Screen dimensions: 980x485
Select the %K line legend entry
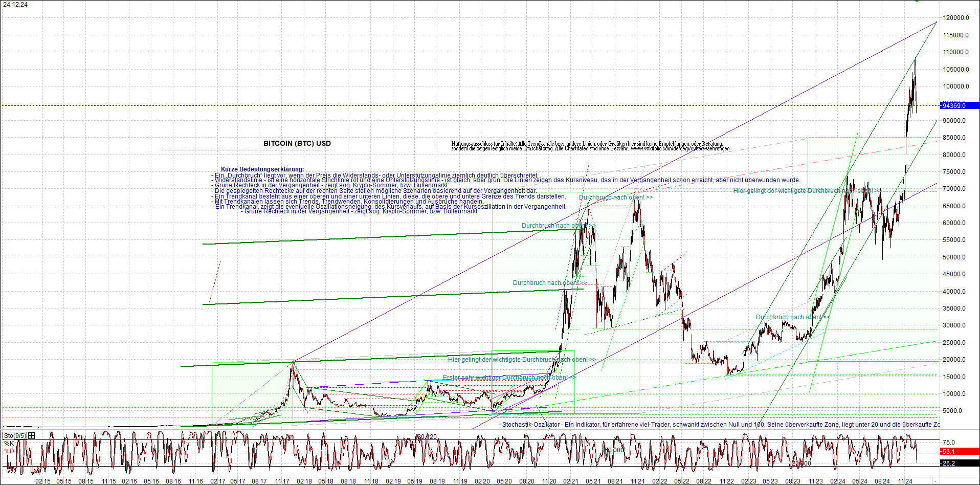point(9,443)
